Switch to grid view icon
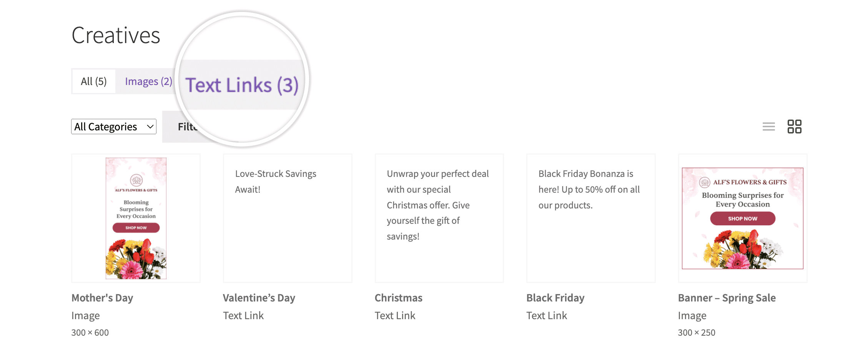The image size is (868, 363). pos(794,127)
